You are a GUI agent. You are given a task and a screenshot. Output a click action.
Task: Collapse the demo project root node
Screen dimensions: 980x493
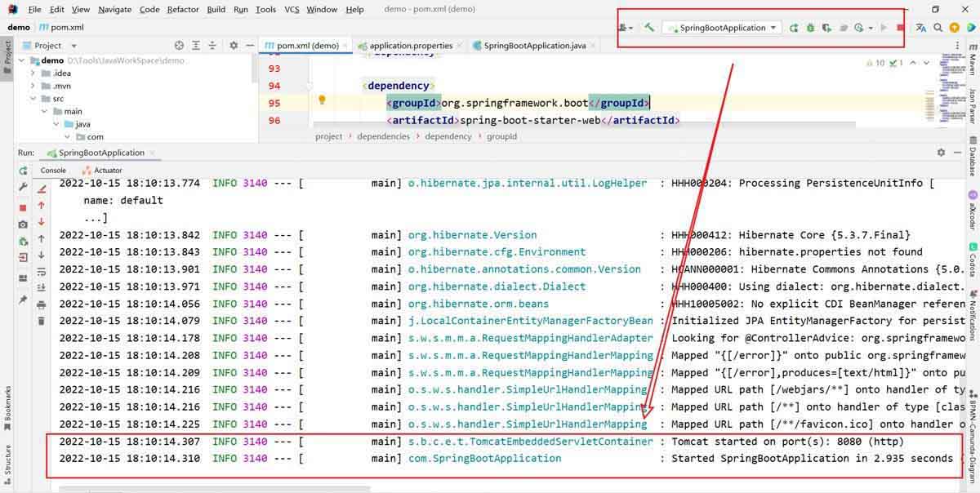pyautogui.click(x=22, y=60)
